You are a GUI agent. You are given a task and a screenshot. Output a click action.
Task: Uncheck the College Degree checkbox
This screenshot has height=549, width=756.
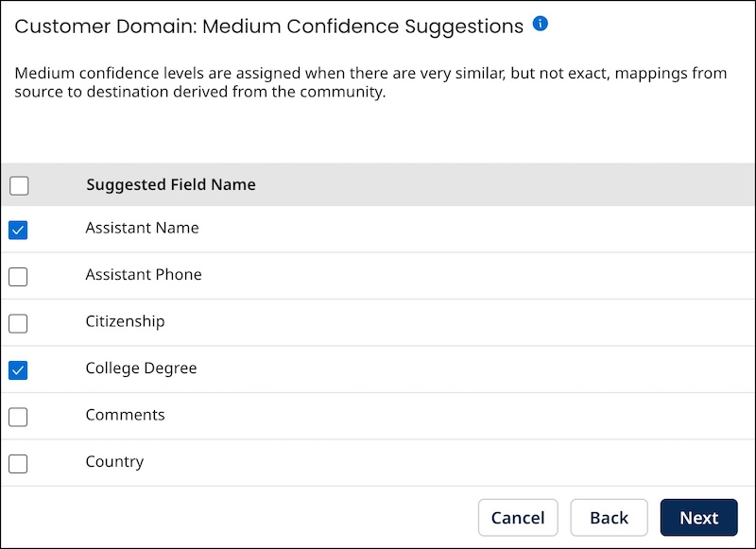tap(18, 369)
